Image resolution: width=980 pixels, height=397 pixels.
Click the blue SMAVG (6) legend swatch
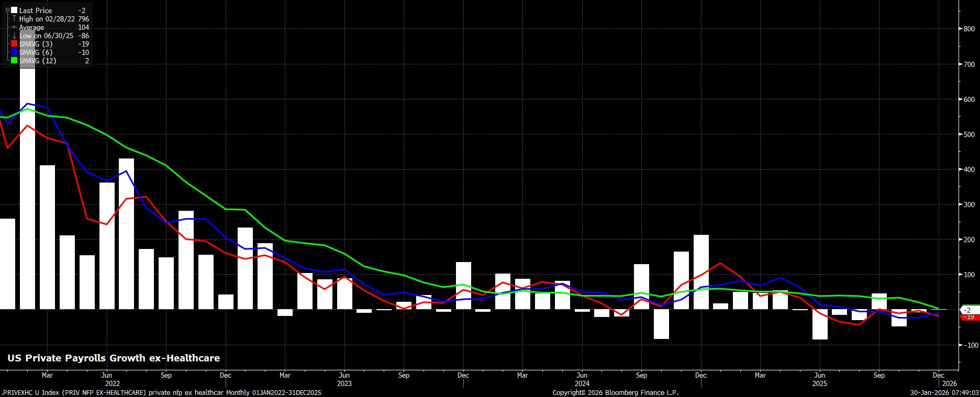click(14, 52)
